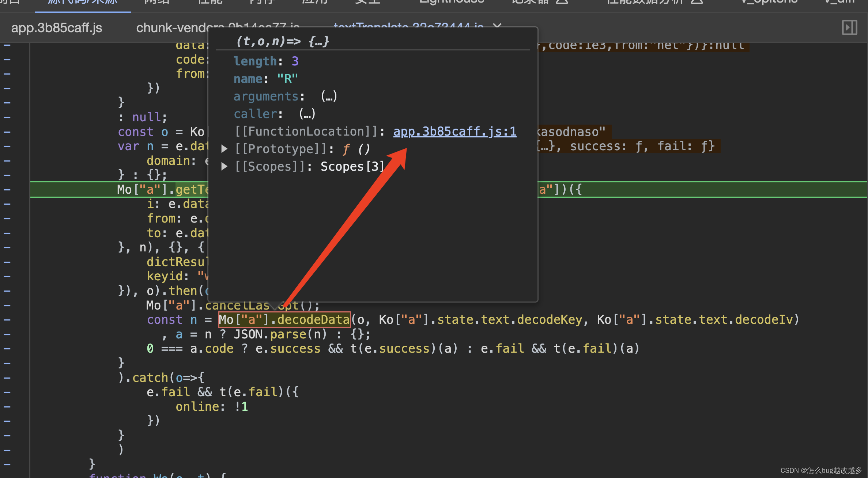Follow the app.3b85caff.js:1 function location link

454,132
